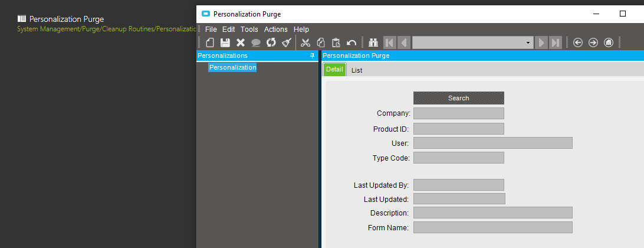Click the Save floppy disk icon
Image resolution: width=644 pixels, height=248 pixels.
click(225, 43)
